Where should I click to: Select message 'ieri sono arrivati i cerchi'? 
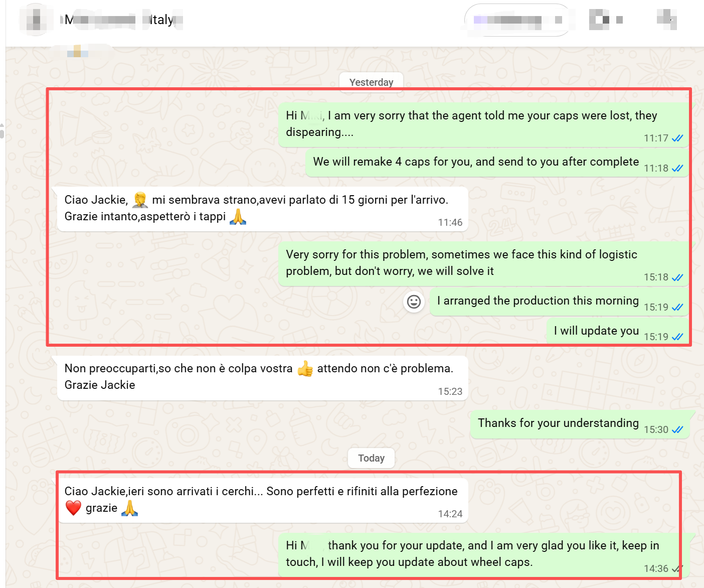(x=263, y=500)
